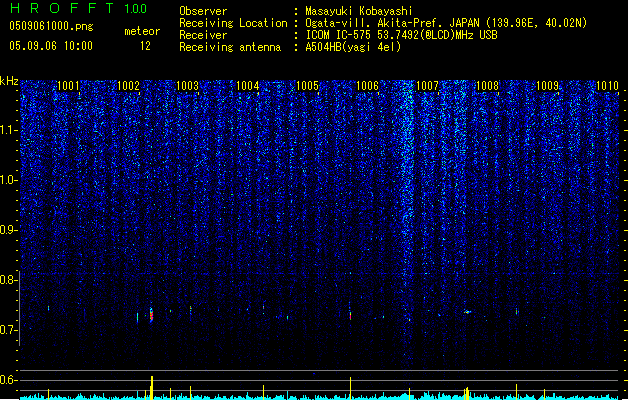Click the magenta meteor echo before 1006
The height and width of the screenshot is (400, 629).
(x=350, y=315)
